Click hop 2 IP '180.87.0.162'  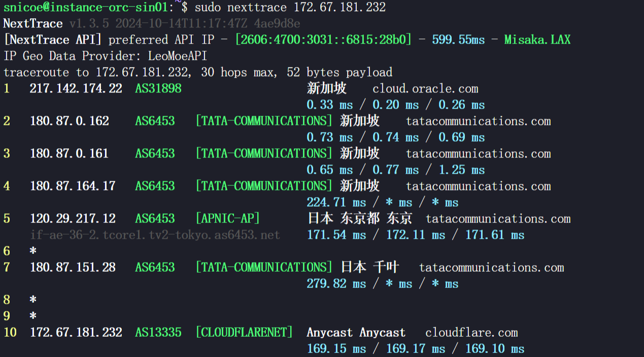click(70, 121)
